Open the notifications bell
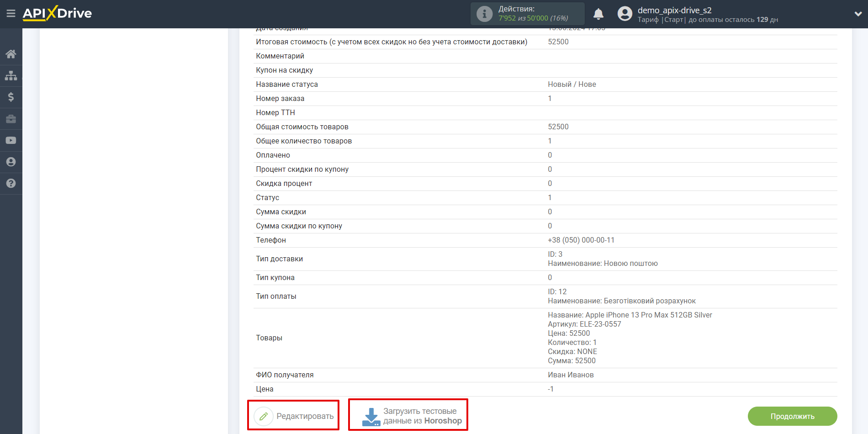This screenshot has width=868, height=434. point(598,14)
